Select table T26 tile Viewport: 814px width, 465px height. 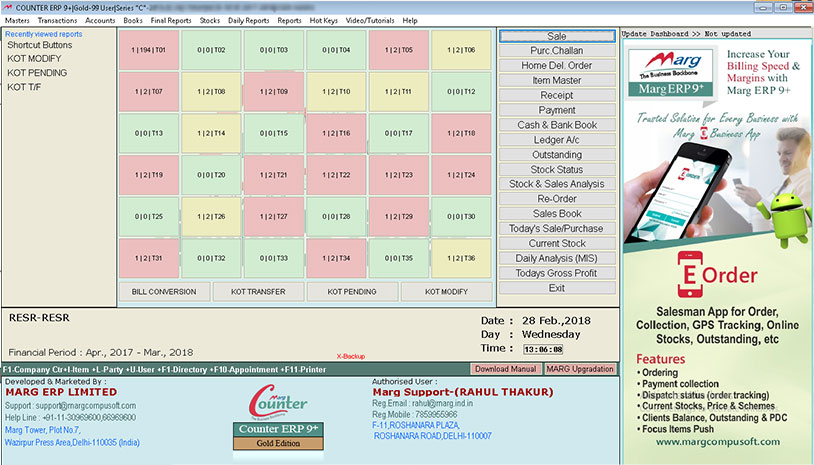click(211, 216)
